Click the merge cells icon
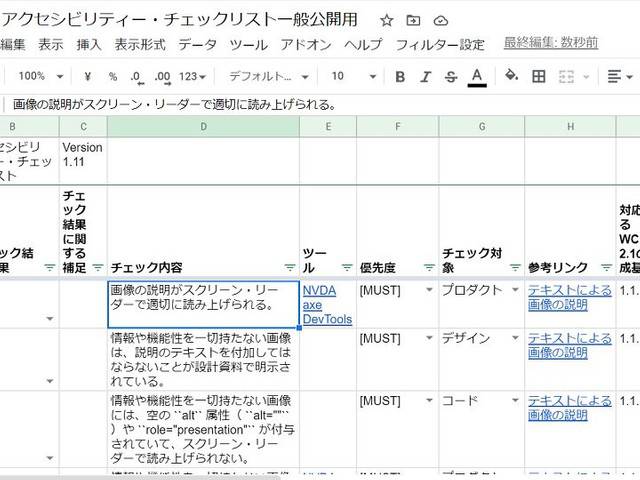 (566, 76)
